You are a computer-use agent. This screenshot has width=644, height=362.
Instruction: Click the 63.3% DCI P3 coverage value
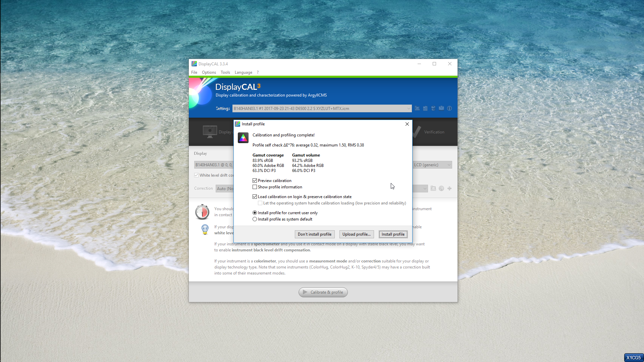point(264,171)
